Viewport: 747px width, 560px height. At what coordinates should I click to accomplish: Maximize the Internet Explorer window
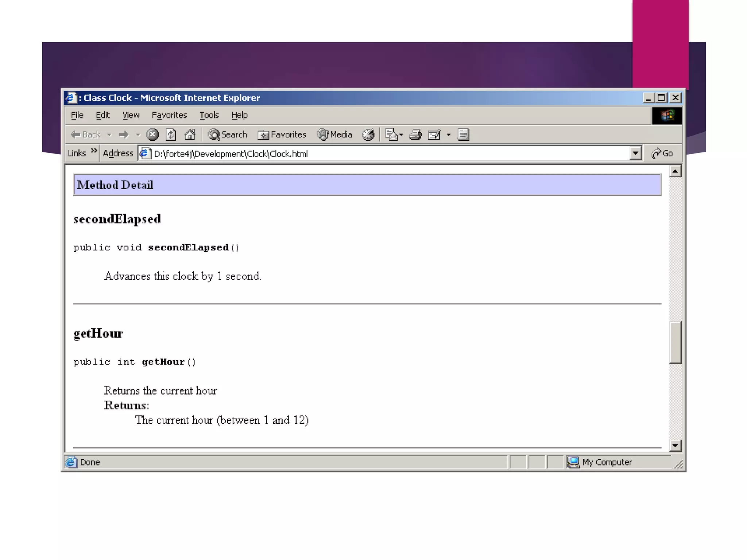661,98
